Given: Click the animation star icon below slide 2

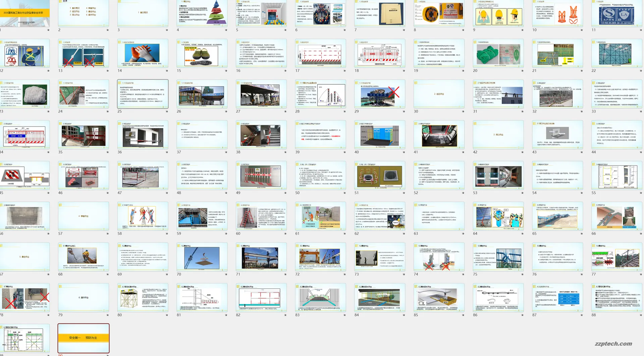Looking at the screenshot, I should coord(108,30).
